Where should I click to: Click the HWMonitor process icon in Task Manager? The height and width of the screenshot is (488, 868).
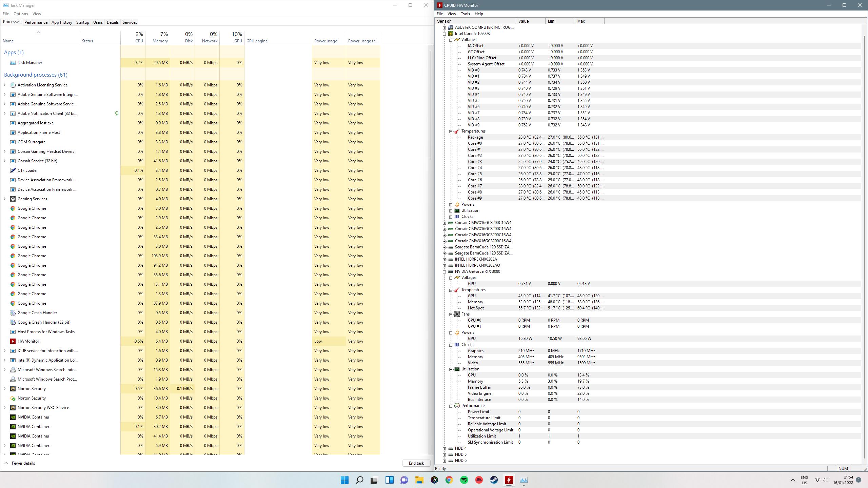(13, 341)
